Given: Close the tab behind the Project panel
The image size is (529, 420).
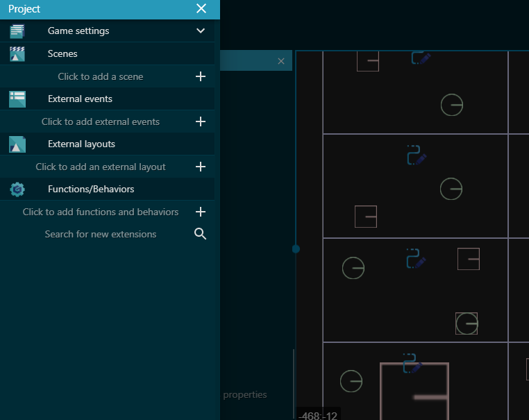Looking at the screenshot, I should 281,61.
